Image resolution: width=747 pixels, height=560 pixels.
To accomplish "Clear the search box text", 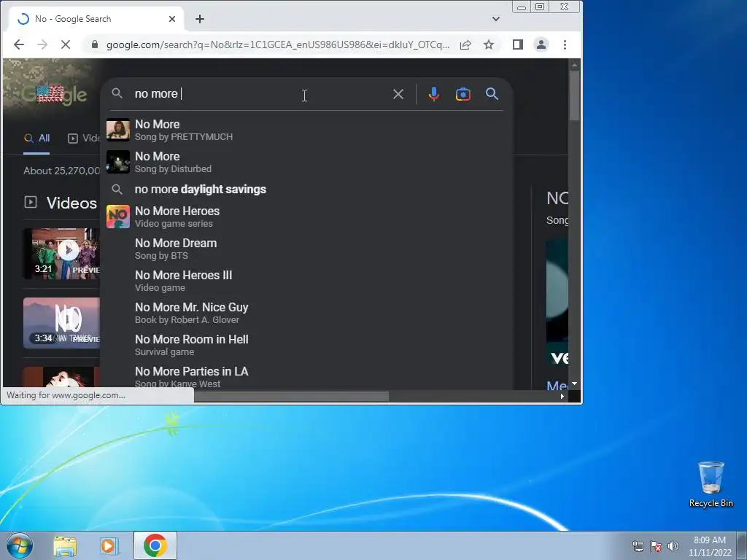I will pos(398,94).
